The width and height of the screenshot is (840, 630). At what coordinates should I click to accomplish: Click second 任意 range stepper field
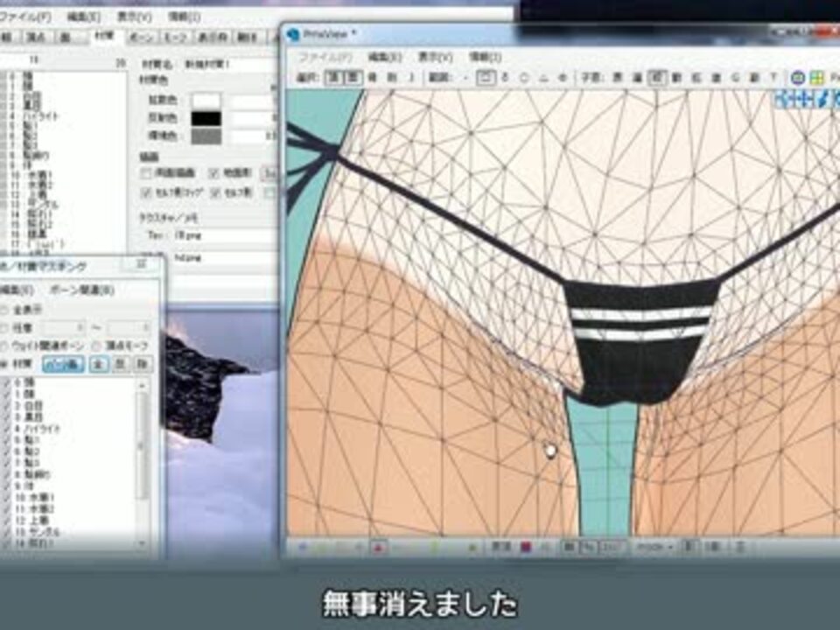tap(129, 327)
